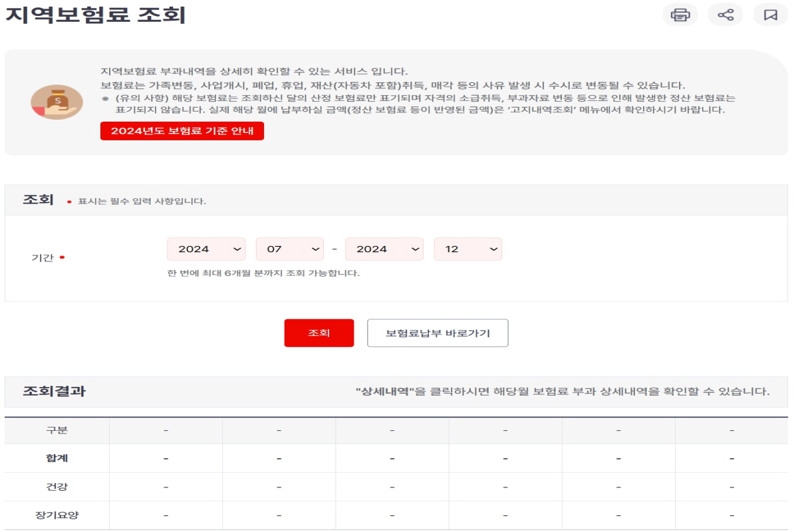This screenshot has width=798, height=532.
Task: Open the start month dropdown showing 07
Action: coord(289,249)
